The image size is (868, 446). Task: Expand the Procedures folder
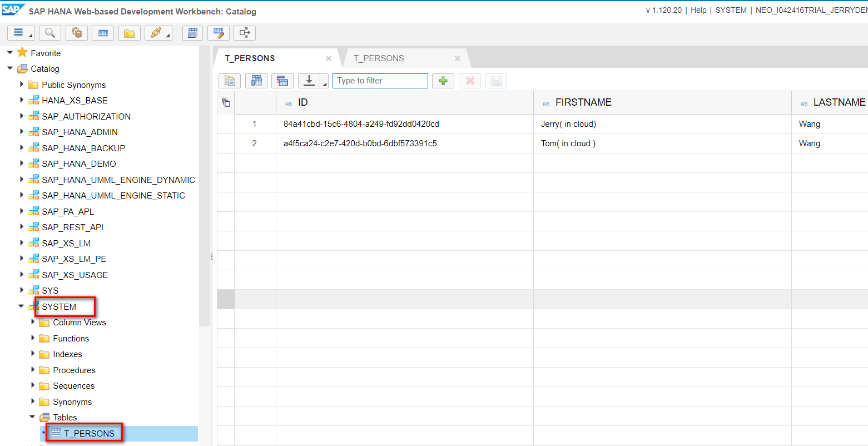pos(32,370)
